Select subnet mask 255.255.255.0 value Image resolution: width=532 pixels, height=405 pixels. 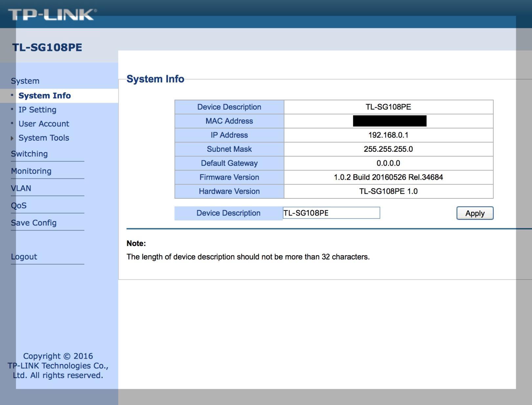(x=388, y=149)
